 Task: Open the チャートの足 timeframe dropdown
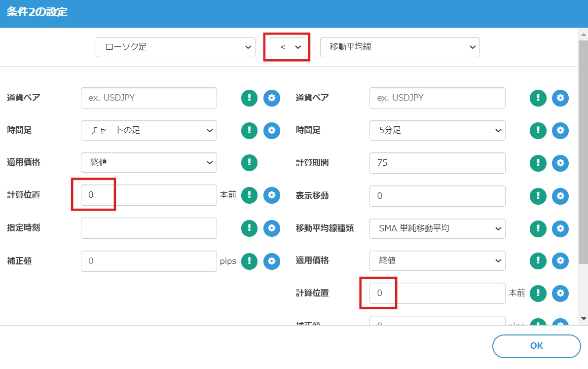click(x=148, y=130)
